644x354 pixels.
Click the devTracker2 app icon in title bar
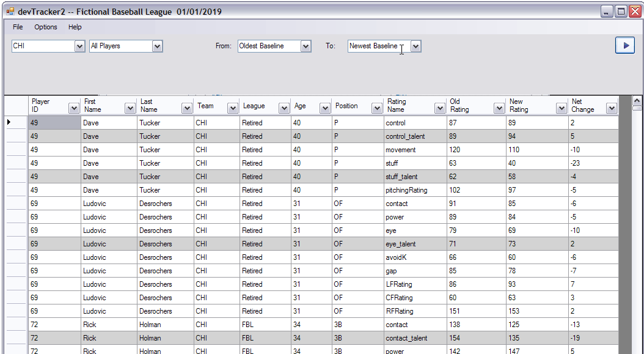(x=10, y=12)
